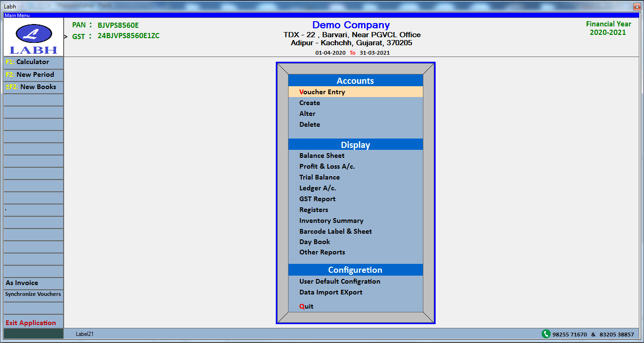Click the GST number 24BJVPS8560E1ZC
The image size is (644, 343).
coord(129,36)
